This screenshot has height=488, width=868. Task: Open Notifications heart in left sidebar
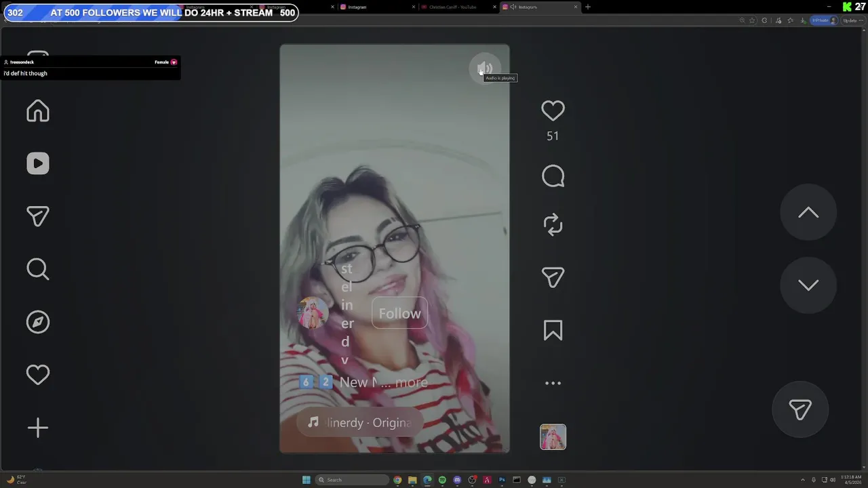(x=38, y=375)
